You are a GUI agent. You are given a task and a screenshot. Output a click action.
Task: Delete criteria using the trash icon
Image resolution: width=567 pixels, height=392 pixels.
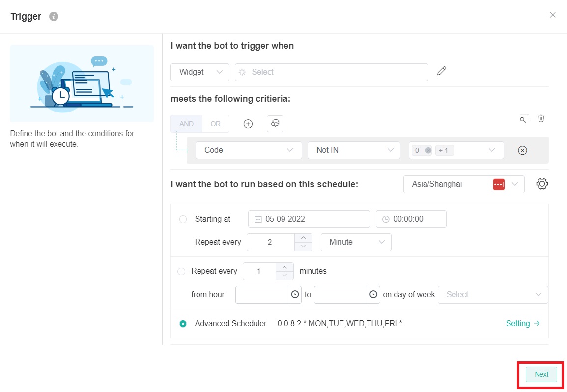click(541, 118)
